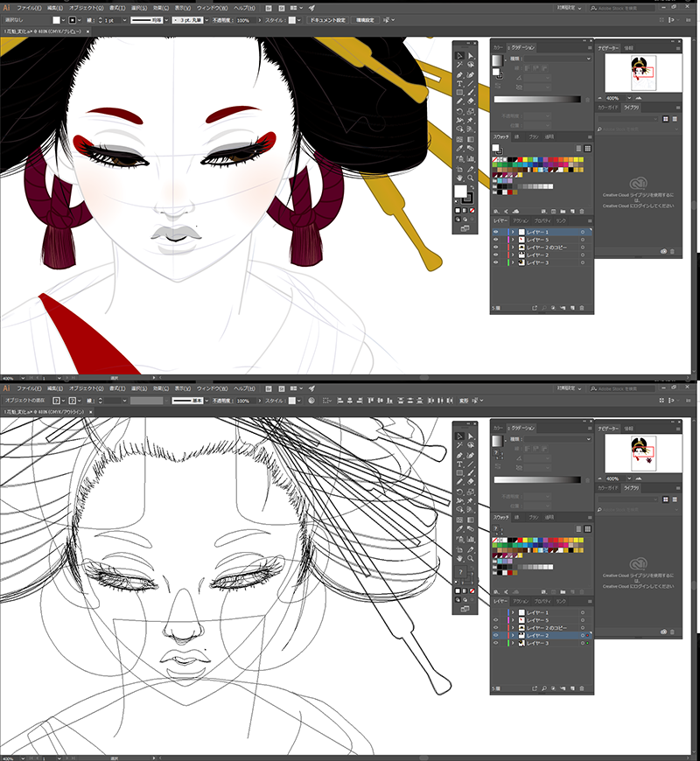The width and height of the screenshot is (700, 761).
Task: Open the オブジェクト menu in the top window
Action: 87,8
